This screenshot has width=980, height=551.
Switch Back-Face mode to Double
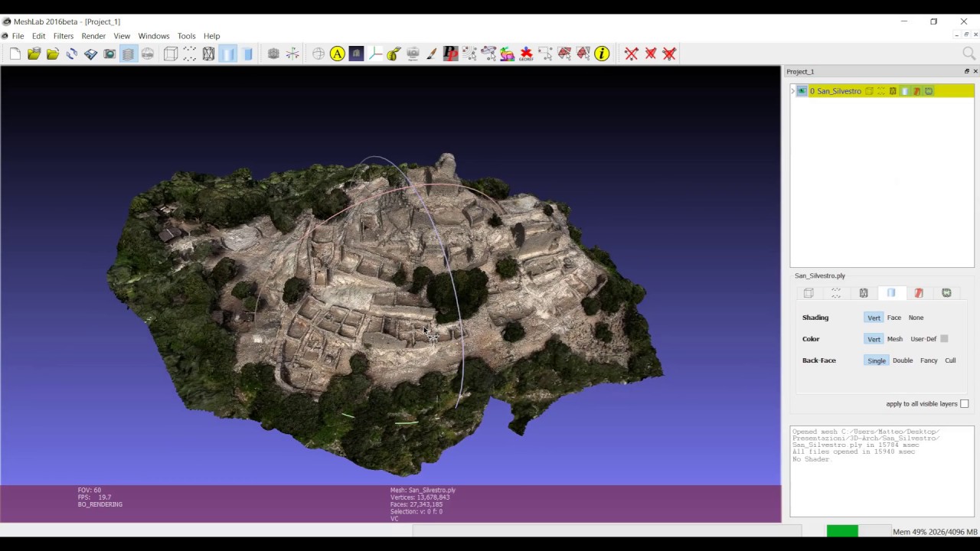pyautogui.click(x=903, y=360)
